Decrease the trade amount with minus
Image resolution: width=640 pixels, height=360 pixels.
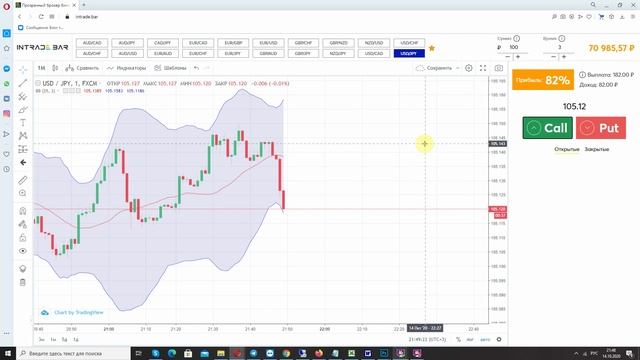point(507,57)
